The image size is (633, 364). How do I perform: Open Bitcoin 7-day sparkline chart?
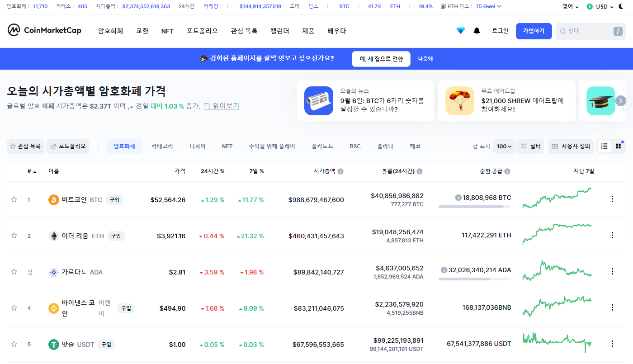(x=557, y=198)
